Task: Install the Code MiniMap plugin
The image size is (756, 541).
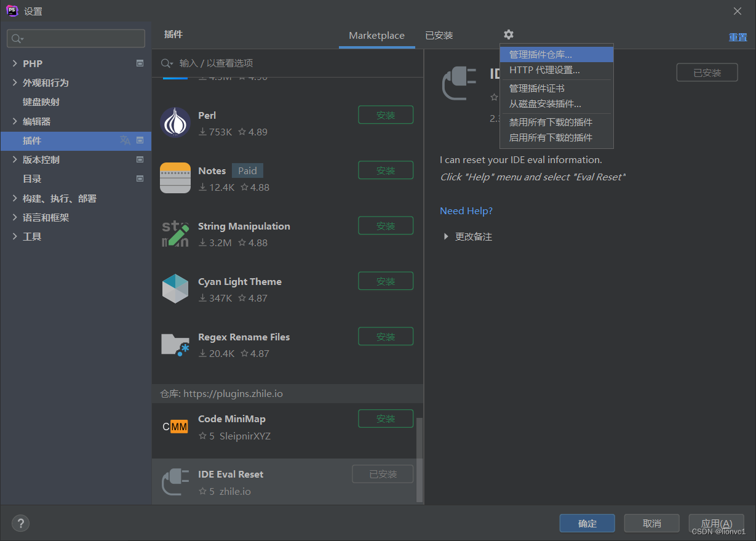Action: tap(386, 419)
